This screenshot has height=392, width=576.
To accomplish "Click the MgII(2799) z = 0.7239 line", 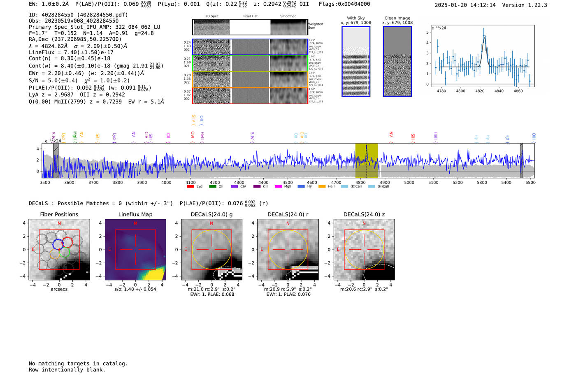I will click(96, 102).
